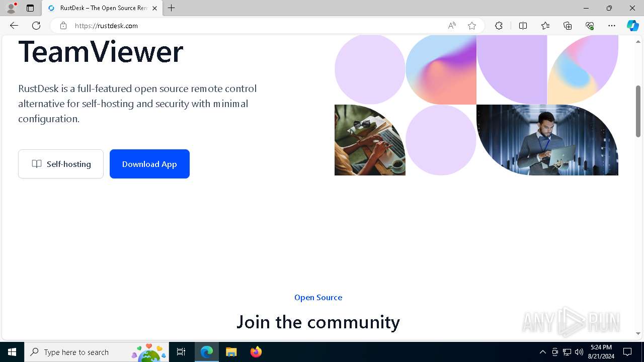Open a new browser tab
Screen dimensions: 644x362
tap(172, 8)
